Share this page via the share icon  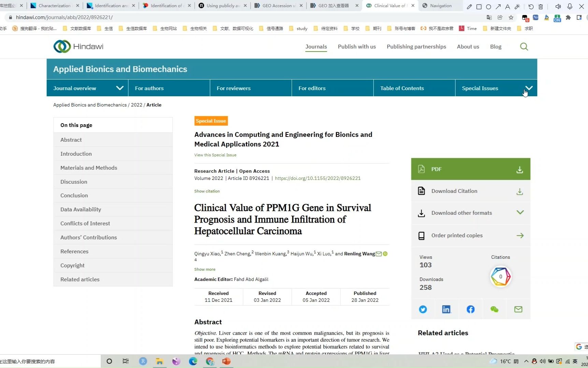[x=500, y=17]
